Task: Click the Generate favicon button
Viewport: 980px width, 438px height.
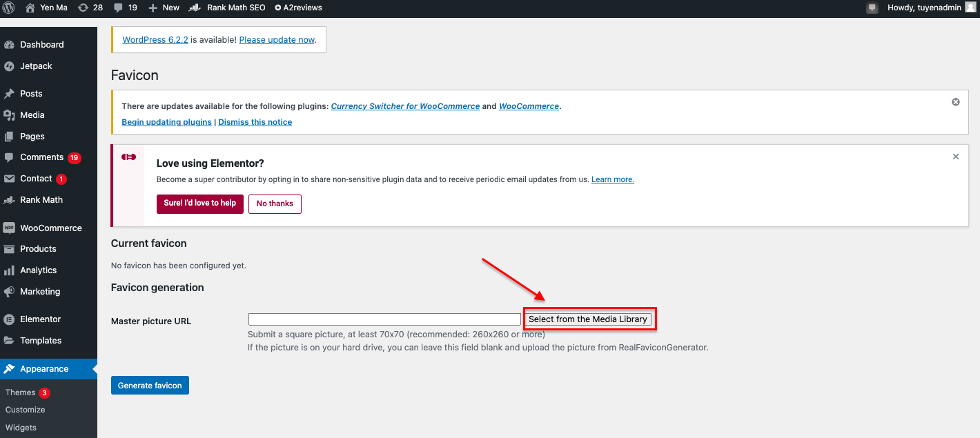Action: [150, 386]
